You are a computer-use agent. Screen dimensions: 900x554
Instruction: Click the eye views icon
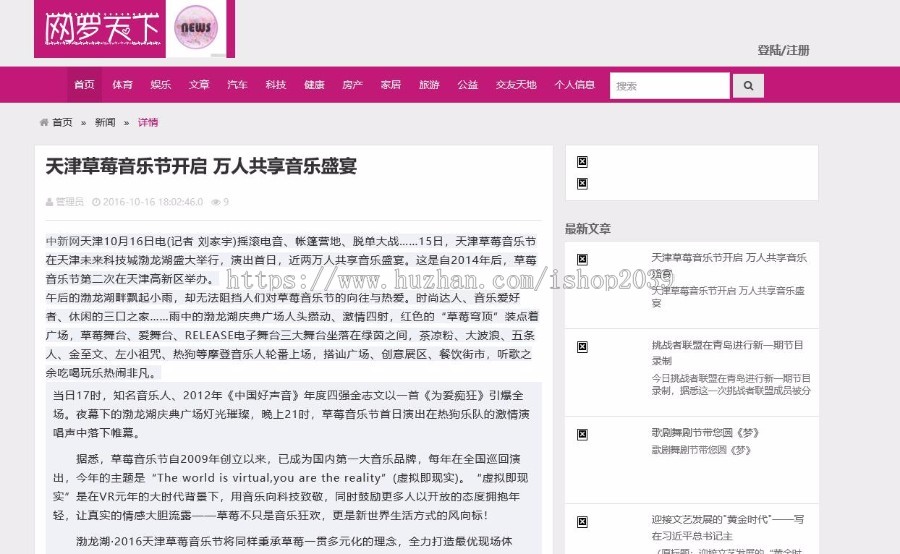(x=216, y=202)
